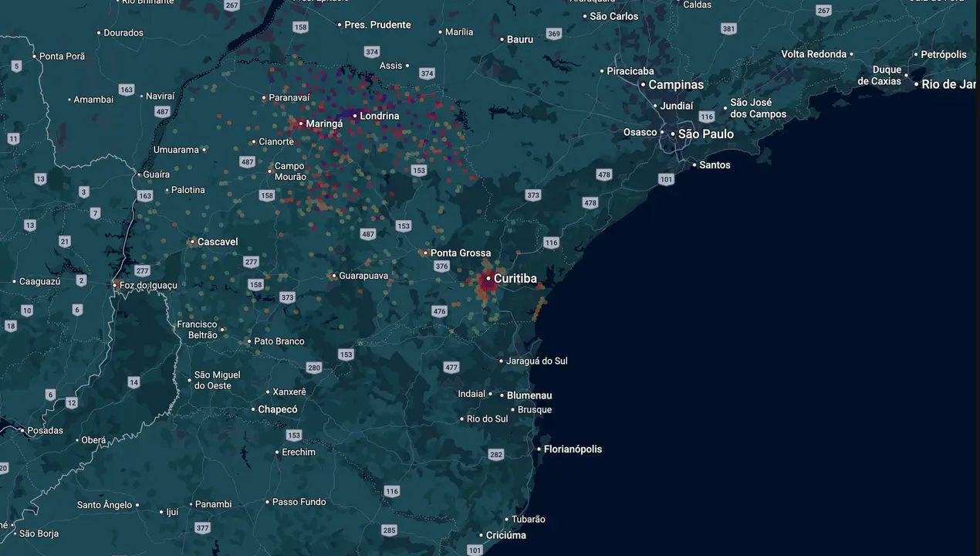Select the São Paulo city label
The height and width of the screenshot is (556, 980).
[706, 134]
